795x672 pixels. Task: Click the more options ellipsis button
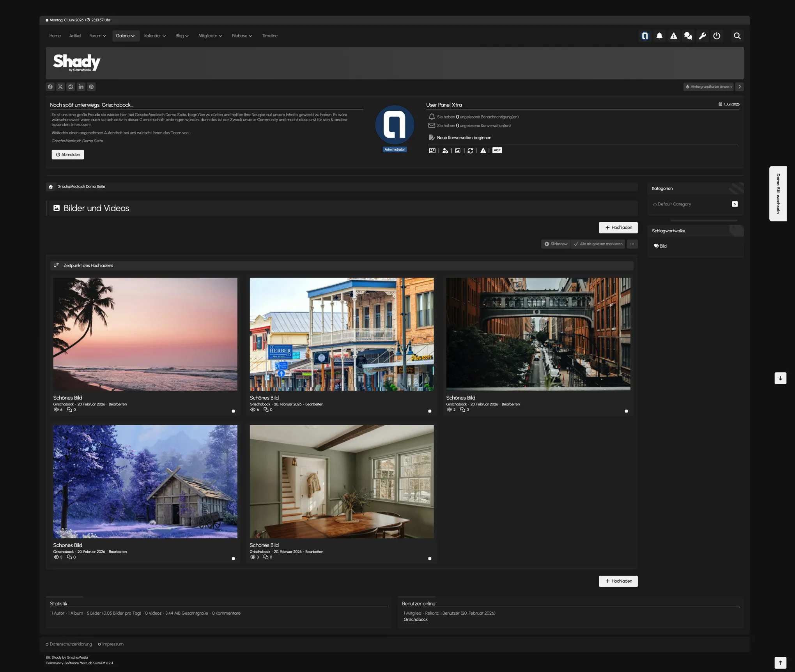pyautogui.click(x=632, y=244)
